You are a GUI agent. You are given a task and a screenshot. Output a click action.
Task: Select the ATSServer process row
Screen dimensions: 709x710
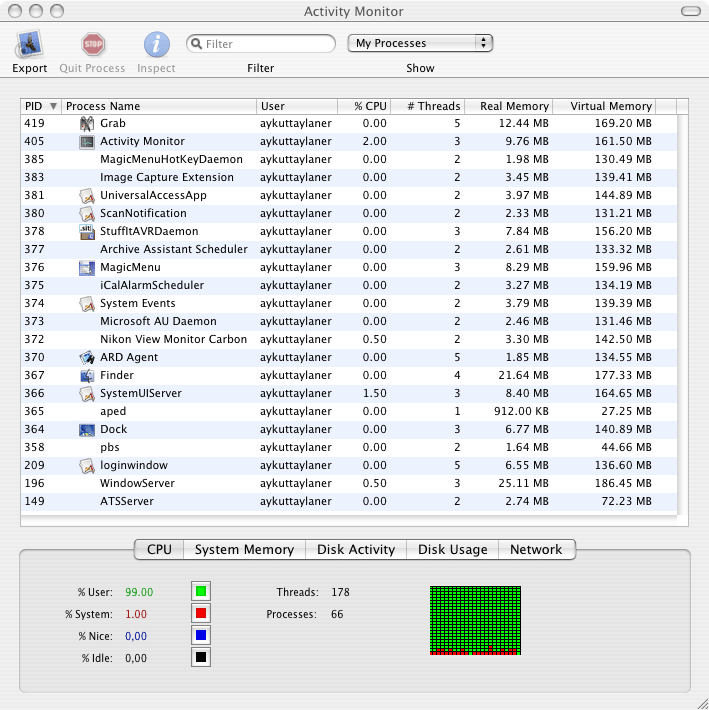coord(349,501)
